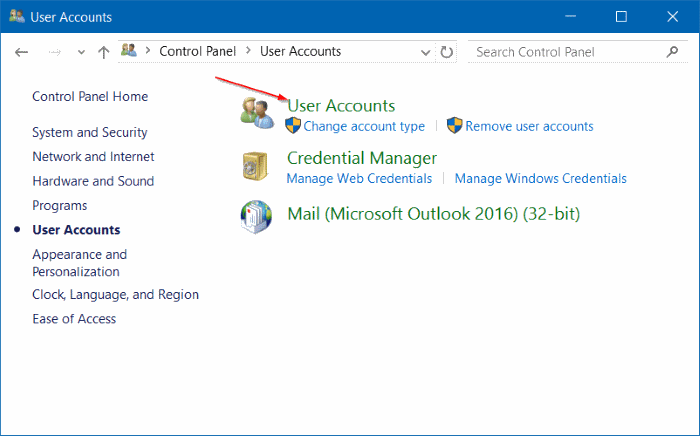Click shield icon beside Remove user accounts
The width and height of the screenshot is (700, 436).
[x=454, y=125]
